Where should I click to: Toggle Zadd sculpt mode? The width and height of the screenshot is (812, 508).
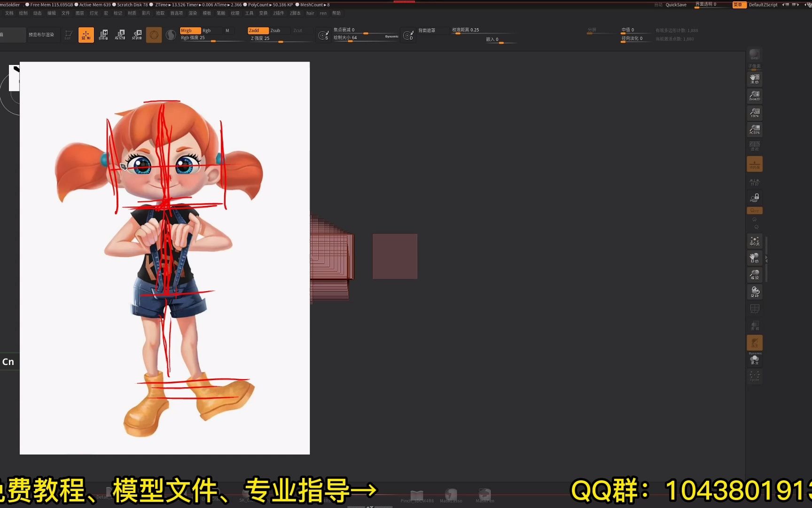pyautogui.click(x=258, y=31)
